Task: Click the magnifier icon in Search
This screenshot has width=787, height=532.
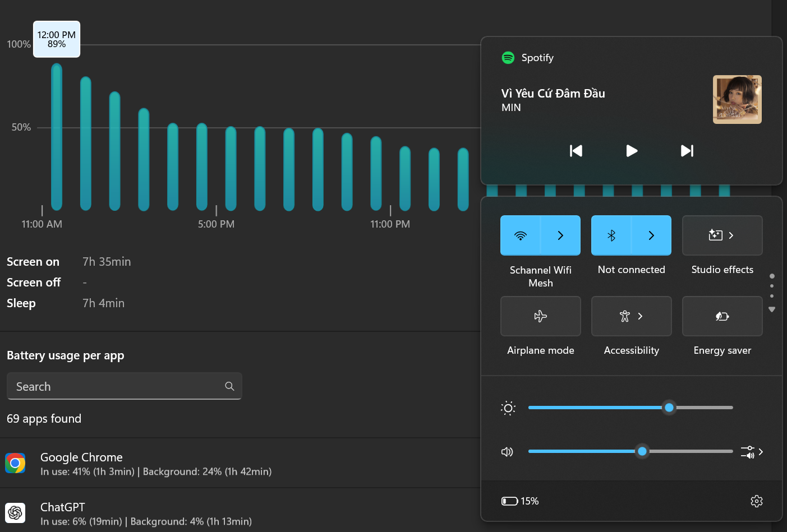Action: [229, 386]
